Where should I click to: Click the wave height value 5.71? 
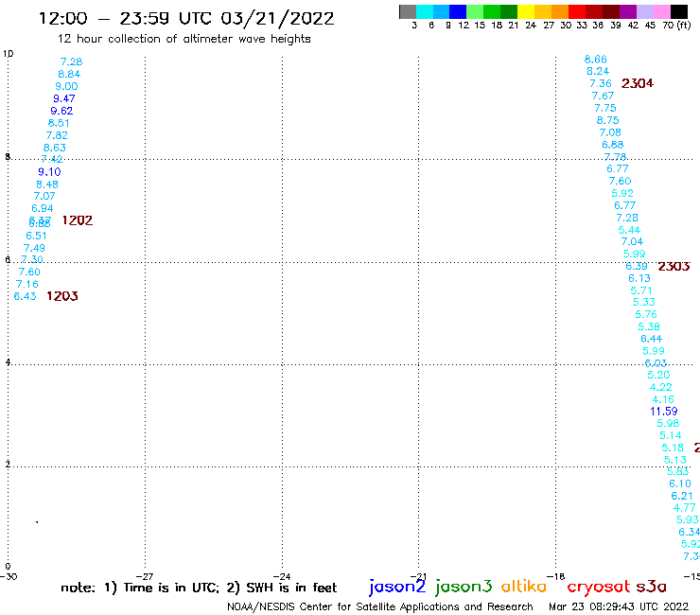coord(641,290)
